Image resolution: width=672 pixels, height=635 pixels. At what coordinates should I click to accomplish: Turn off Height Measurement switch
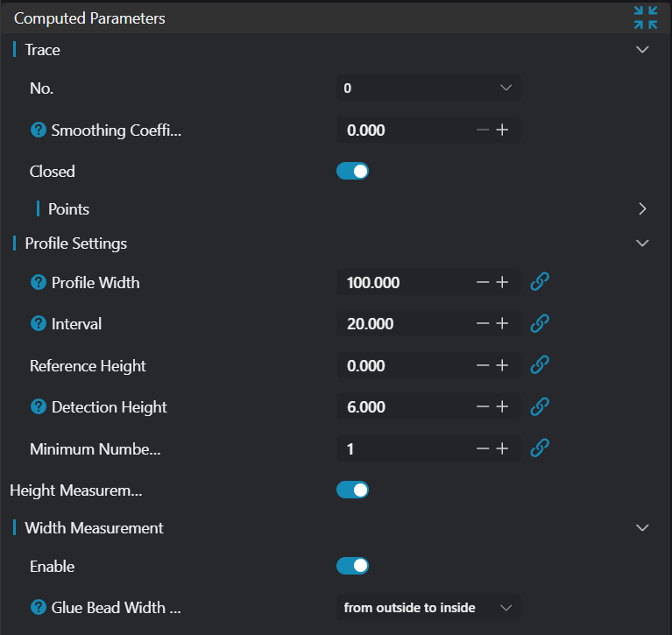[352, 490]
